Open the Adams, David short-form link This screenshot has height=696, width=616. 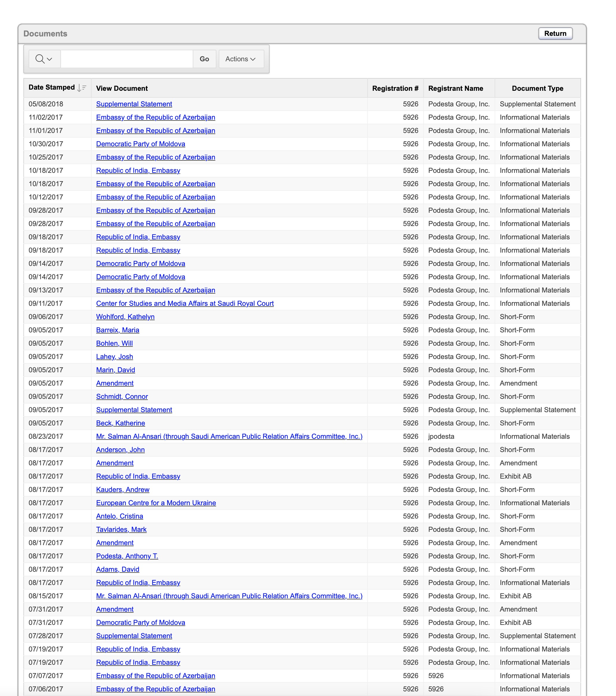point(117,569)
